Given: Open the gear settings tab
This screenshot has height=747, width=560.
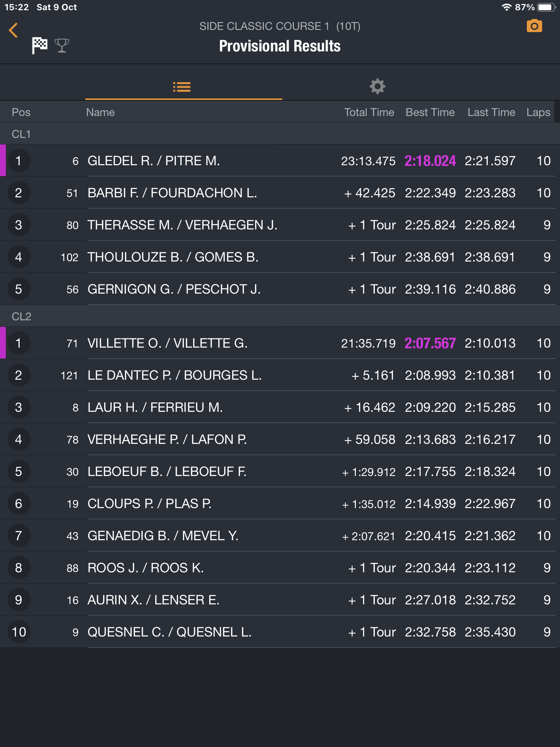Looking at the screenshot, I should [377, 87].
